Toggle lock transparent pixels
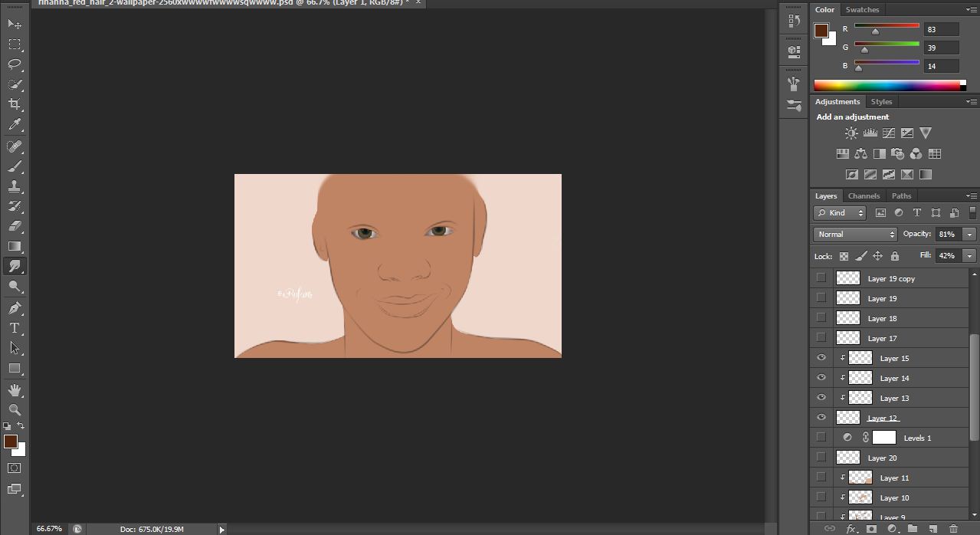980x535 pixels. [844, 256]
